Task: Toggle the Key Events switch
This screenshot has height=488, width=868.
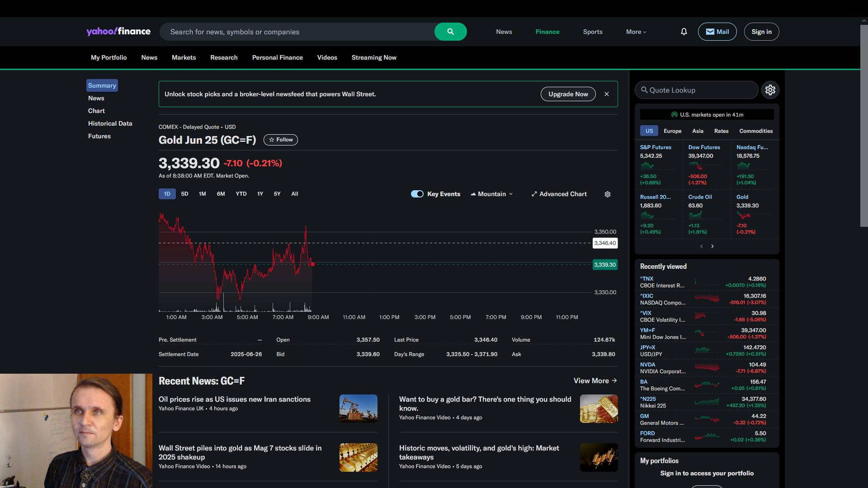Action: click(417, 194)
